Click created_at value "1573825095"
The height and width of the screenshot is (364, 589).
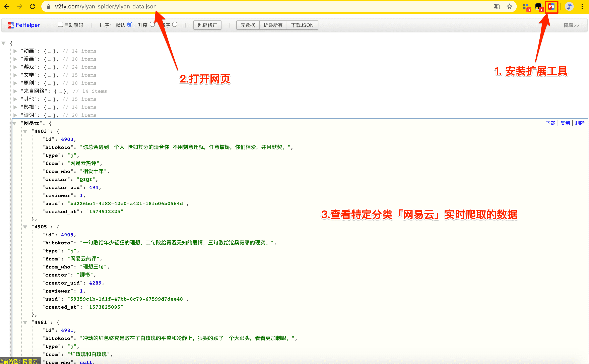[x=105, y=307]
